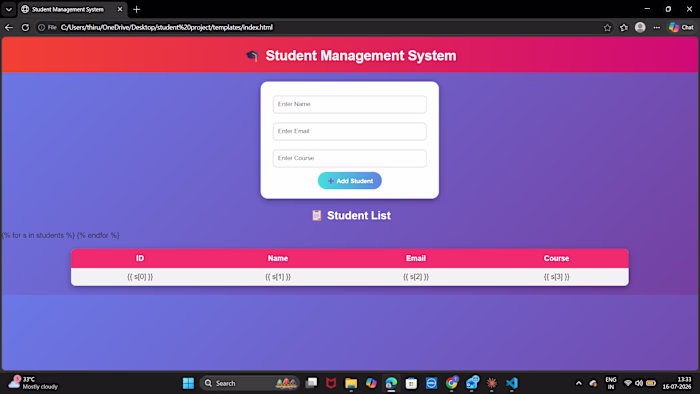
Task: Open browser settings and more menu
Action: click(x=656, y=28)
